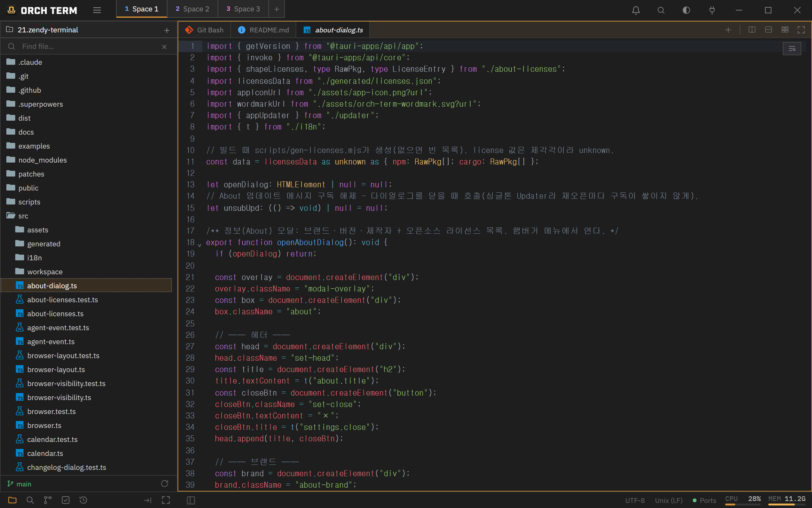
Task: Add a new pane tab with plus icon
Action: [728, 30]
